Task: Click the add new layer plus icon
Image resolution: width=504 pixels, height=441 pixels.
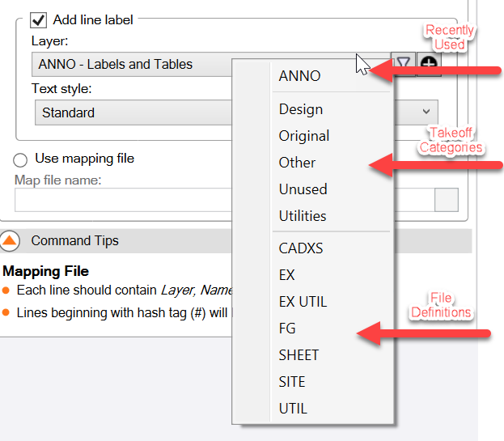Action: (428, 64)
